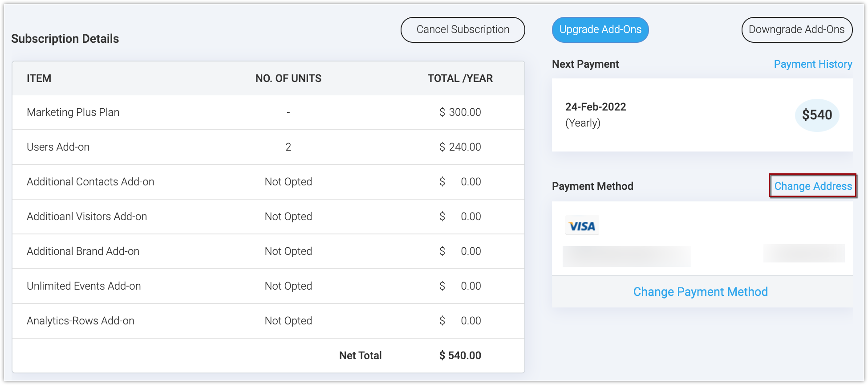Screen dimensions: 868x385
Task: Click the Unlimited Events Add-on item
Action: pos(84,286)
